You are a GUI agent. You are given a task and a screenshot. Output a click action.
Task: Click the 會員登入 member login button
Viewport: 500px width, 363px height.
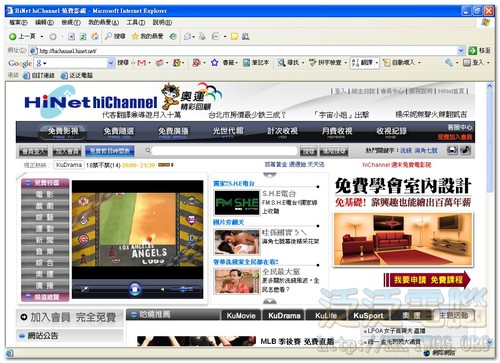click(x=33, y=151)
